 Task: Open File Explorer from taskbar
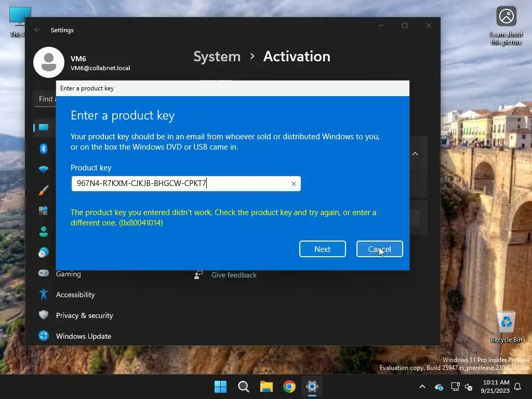pyautogui.click(x=267, y=387)
